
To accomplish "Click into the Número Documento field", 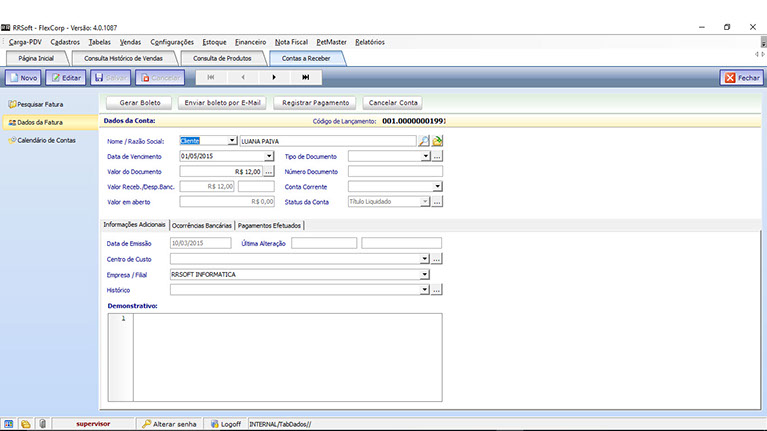I will (x=394, y=171).
